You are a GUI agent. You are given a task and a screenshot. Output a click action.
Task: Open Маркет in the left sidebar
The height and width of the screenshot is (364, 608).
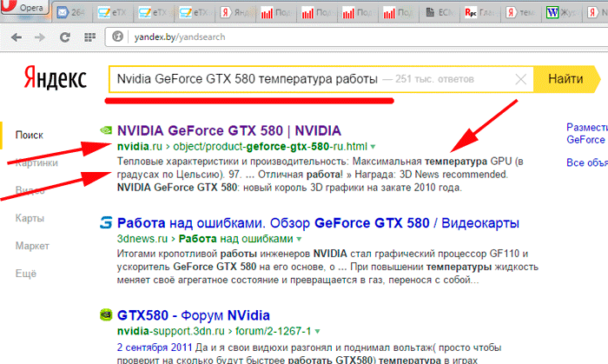[x=32, y=246]
